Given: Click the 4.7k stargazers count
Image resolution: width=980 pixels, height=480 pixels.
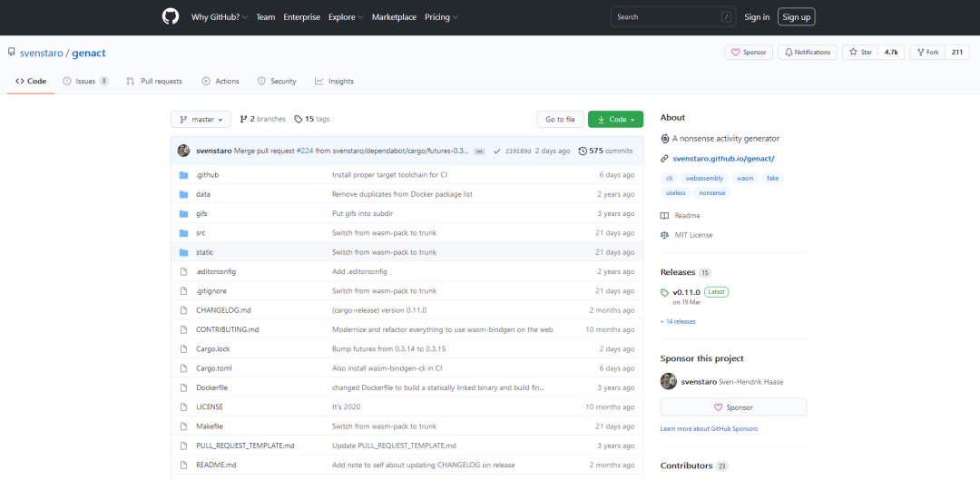Looking at the screenshot, I should (x=891, y=53).
